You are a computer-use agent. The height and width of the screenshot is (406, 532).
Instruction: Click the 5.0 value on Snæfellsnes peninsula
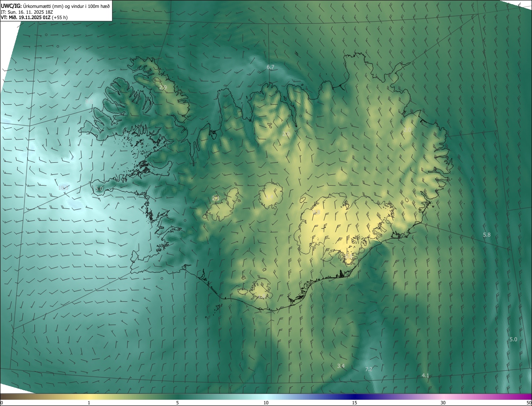tap(99, 189)
